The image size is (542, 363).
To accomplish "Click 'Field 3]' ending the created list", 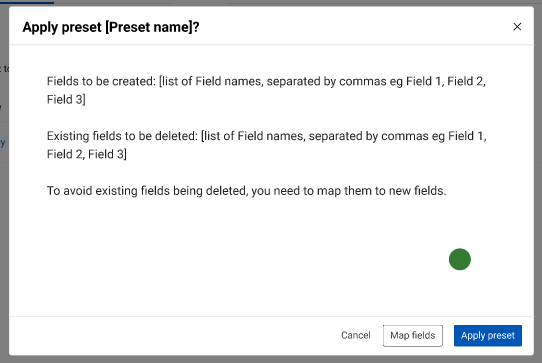I will coord(66,100).
